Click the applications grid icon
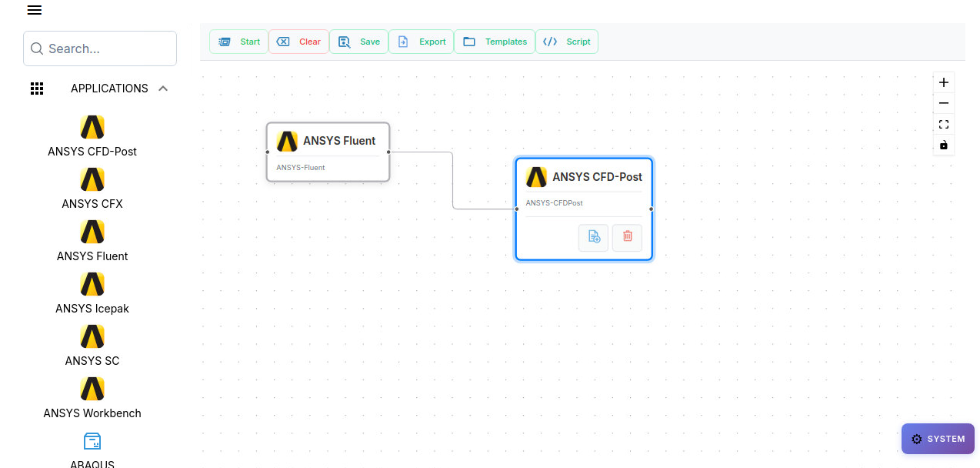The height and width of the screenshot is (468, 980). coord(37,89)
